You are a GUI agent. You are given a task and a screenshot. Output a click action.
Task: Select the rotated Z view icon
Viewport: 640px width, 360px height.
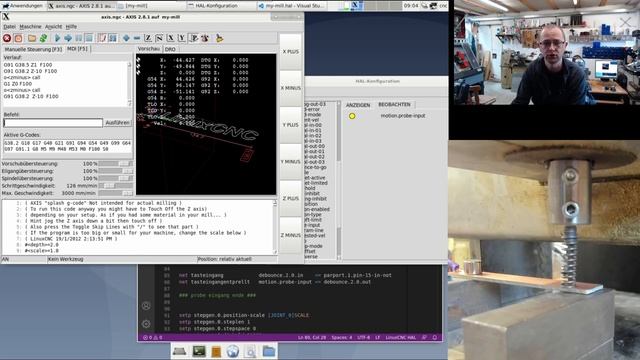point(159,38)
